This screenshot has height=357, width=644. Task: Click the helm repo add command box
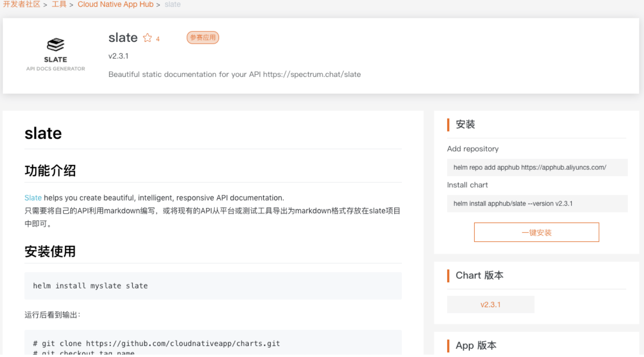pyautogui.click(x=537, y=167)
